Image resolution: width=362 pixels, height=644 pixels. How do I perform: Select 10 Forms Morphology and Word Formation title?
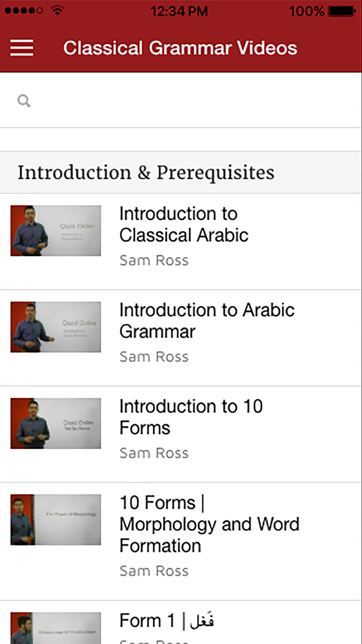pyautogui.click(x=209, y=524)
